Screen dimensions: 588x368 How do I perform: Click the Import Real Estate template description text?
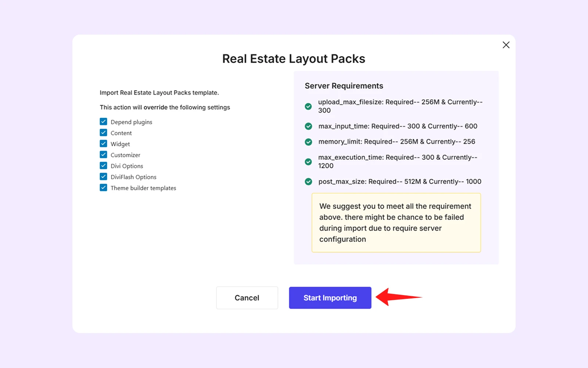tap(159, 93)
